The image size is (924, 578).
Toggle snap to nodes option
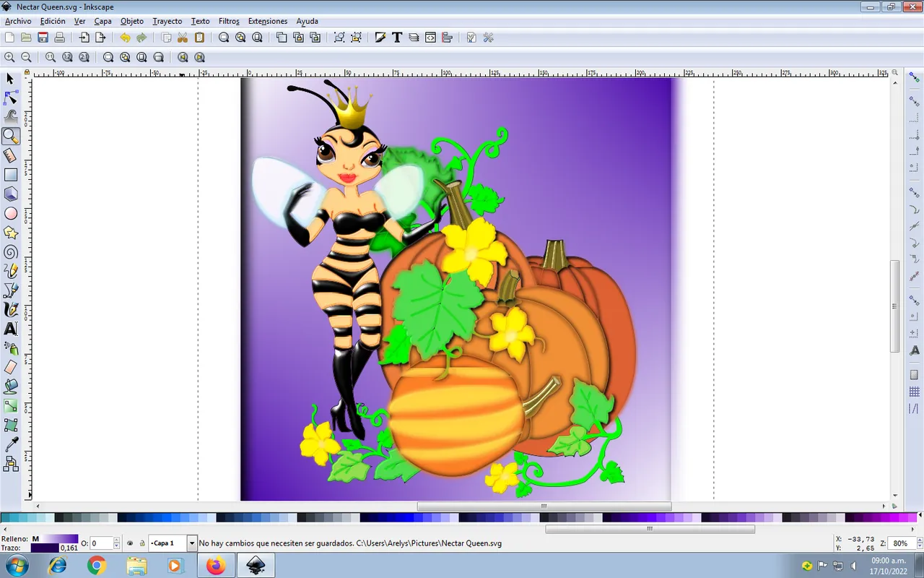point(915,191)
